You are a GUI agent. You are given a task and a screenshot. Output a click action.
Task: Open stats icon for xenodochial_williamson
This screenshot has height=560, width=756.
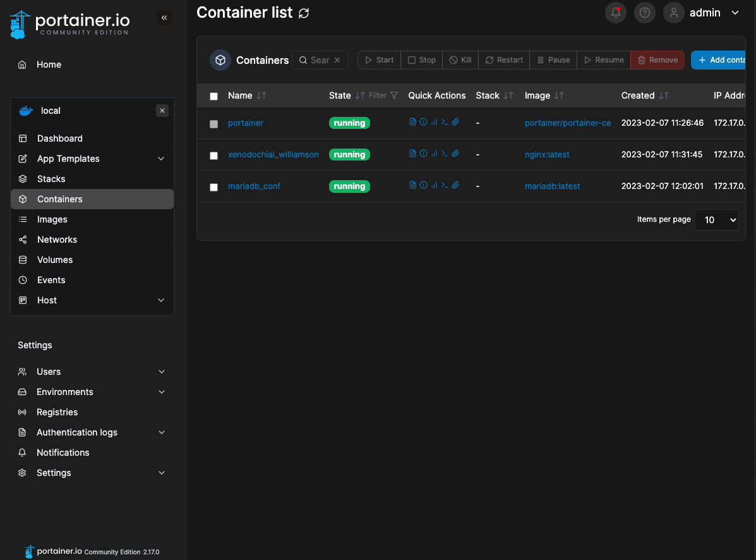click(x=434, y=154)
